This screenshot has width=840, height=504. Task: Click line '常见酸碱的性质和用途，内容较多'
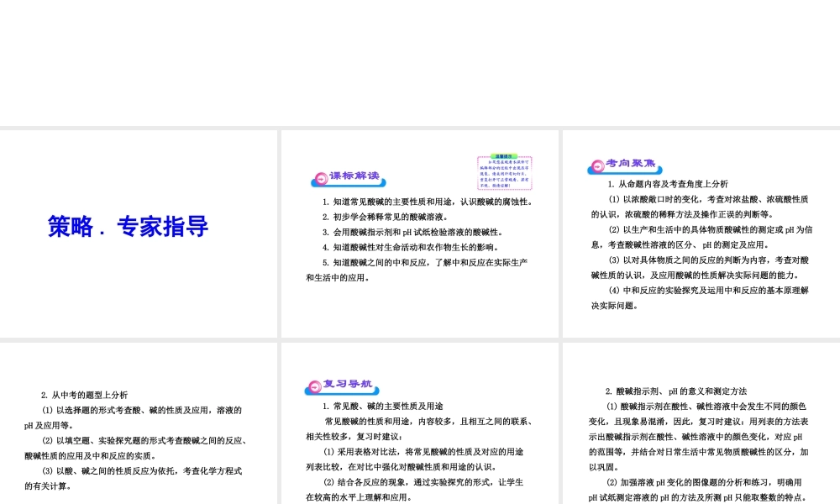pos(429,422)
